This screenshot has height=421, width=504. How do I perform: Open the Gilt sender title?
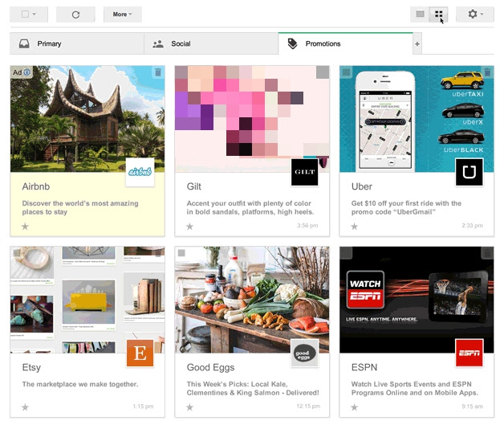pos(194,186)
